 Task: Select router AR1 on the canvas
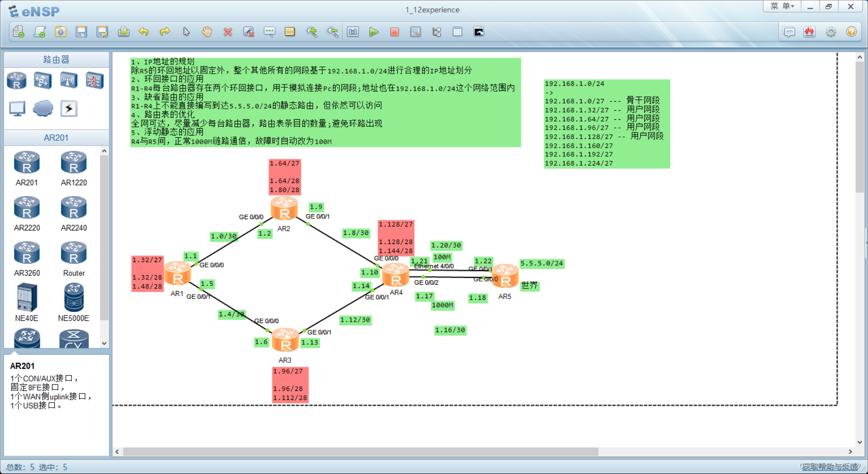[177, 273]
